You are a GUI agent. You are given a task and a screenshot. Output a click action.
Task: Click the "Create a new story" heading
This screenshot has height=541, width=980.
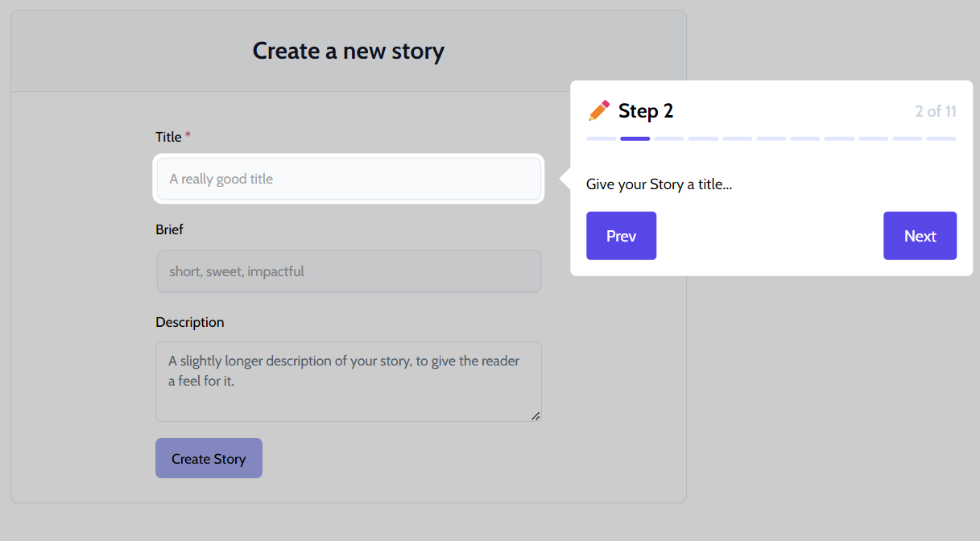(x=348, y=51)
